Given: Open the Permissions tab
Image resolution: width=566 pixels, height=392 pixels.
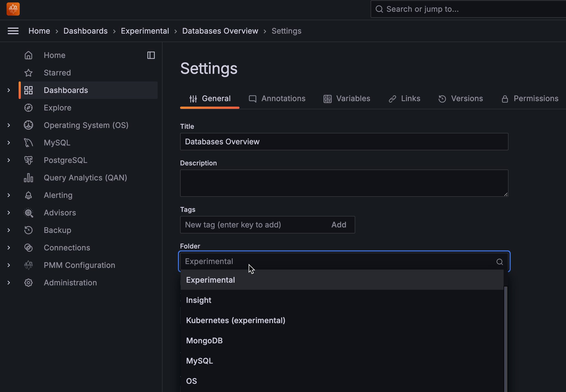Looking at the screenshot, I should pyautogui.click(x=530, y=99).
